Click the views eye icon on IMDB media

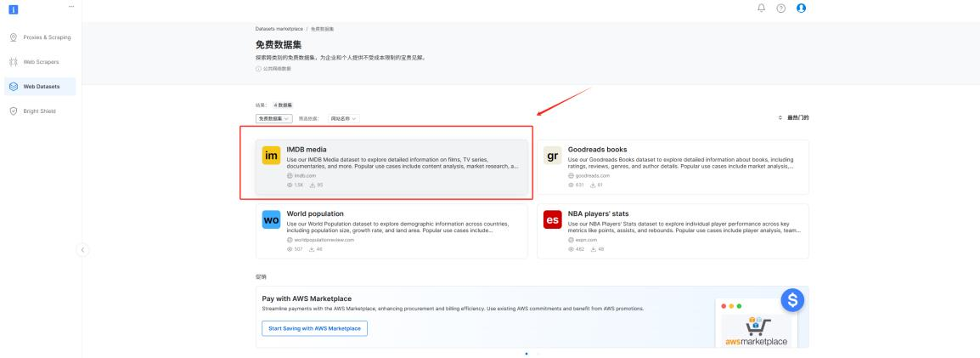290,185
